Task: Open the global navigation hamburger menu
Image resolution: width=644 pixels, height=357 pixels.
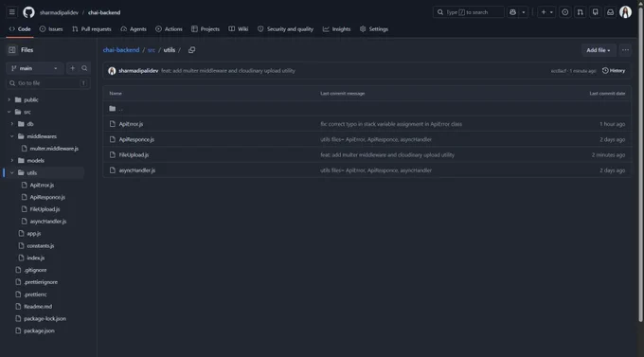Action: (x=12, y=12)
